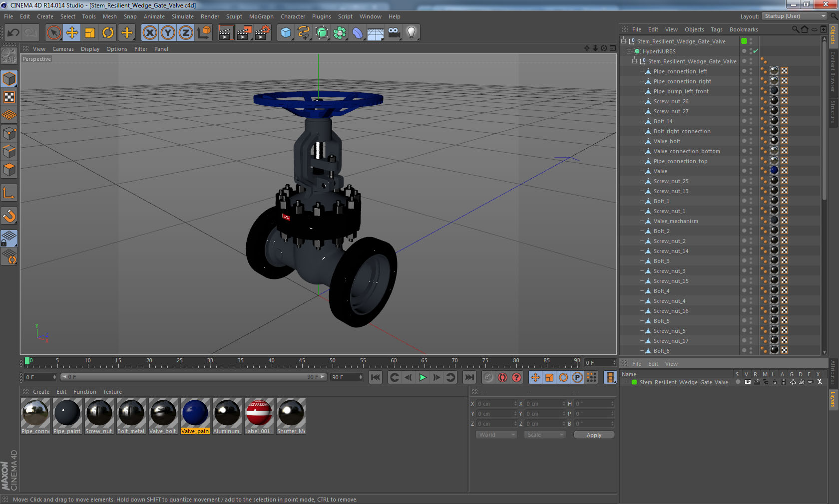Add a Cube primitive object
This screenshot has width=839, height=504.
(x=286, y=33)
